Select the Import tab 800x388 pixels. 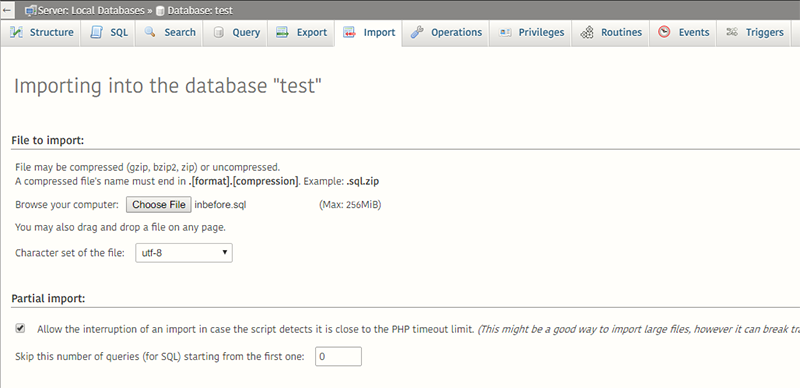[368, 32]
